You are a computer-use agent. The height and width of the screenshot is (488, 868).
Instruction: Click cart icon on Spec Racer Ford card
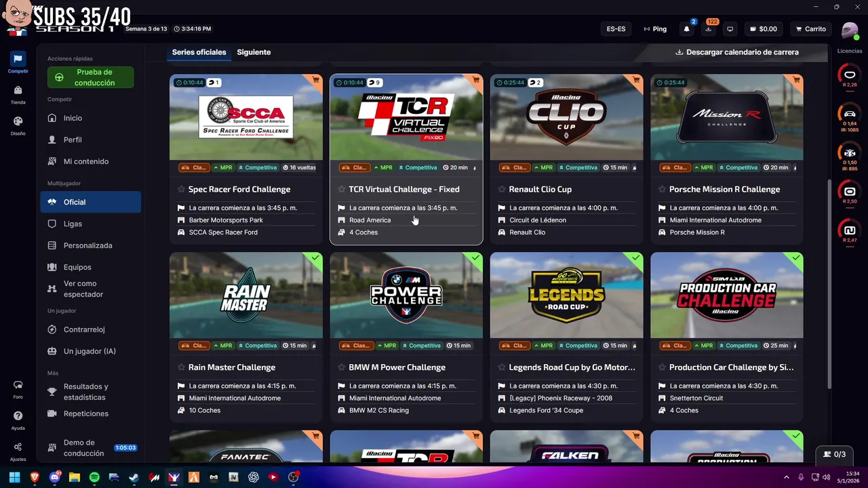click(x=316, y=80)
